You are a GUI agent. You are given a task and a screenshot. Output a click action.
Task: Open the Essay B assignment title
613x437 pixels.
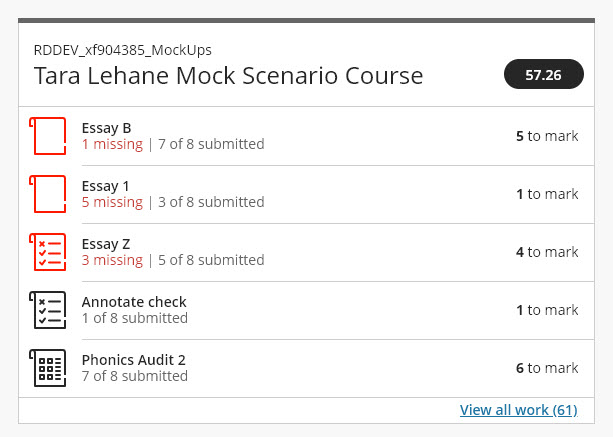(106, 127)
